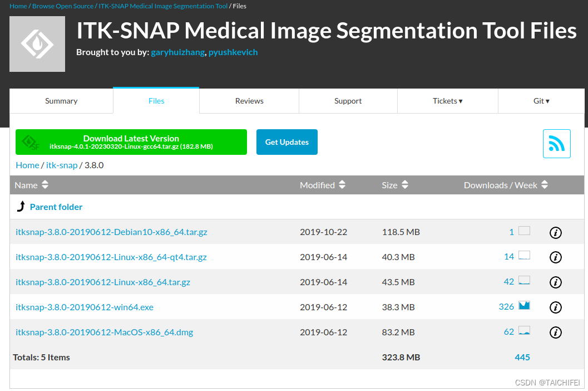Click the info icon beside itksnap win64.exe
The width and height of the screenshot is (588, 391).
(555, 307)
